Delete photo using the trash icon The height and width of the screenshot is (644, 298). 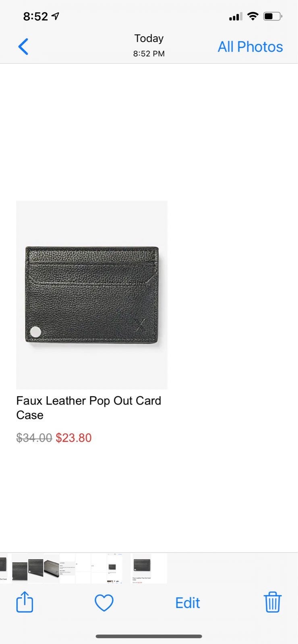click(273, 602)
